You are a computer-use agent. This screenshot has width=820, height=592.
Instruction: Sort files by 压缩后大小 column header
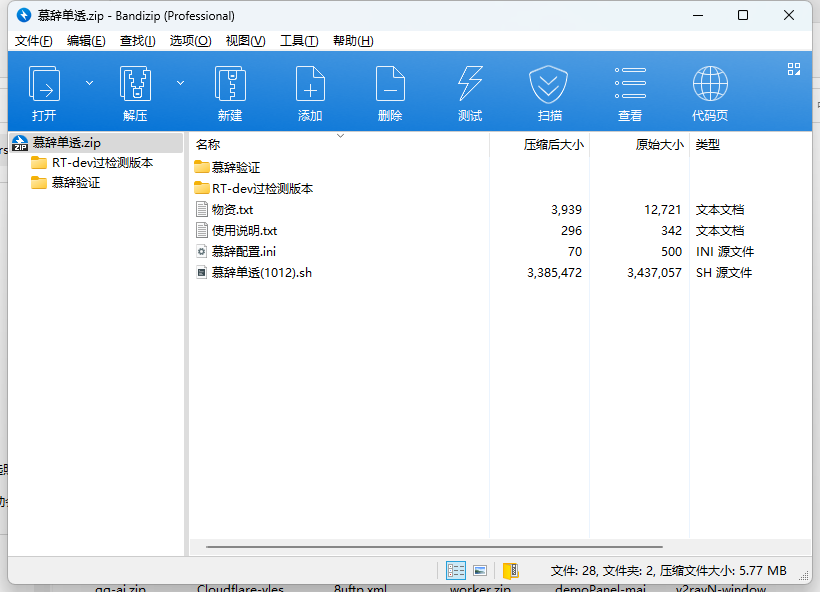click(553, 145)
